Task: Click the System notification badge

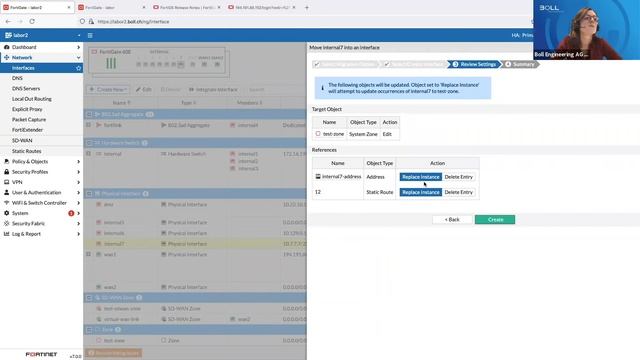Action: pos(71,213)
